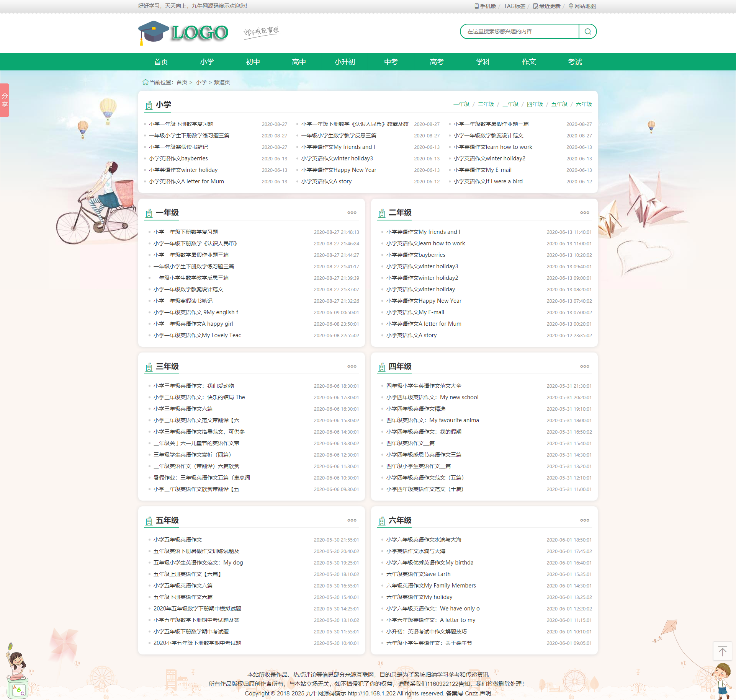
Task: Click 一年级 link in 小学 panel header
Action: click(461, 104)
